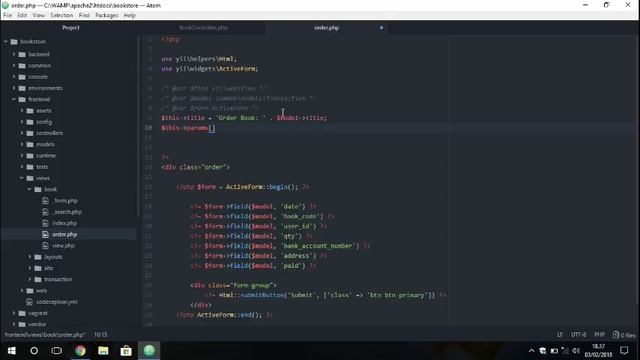
Task: Click the order.php file icon in tree
Action: coord(45,234)
